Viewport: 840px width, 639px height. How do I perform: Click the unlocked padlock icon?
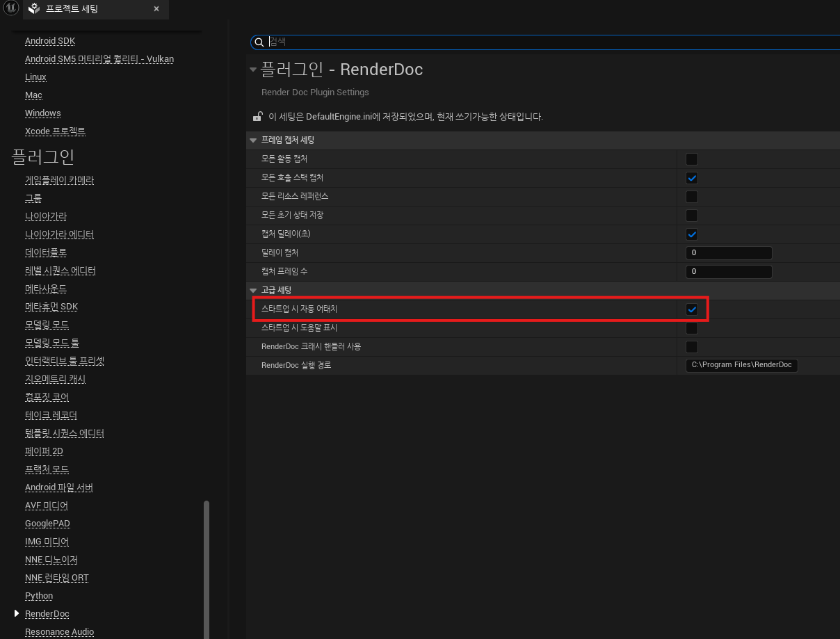(257, 116)
